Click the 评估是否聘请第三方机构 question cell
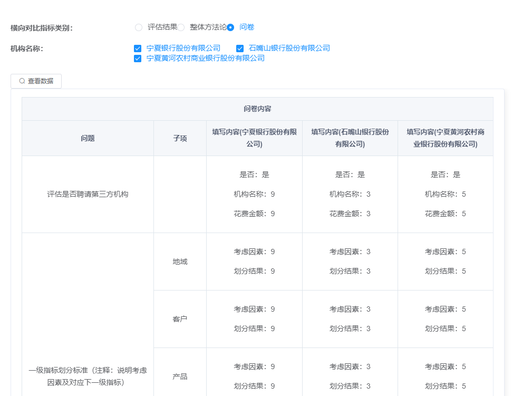Viewport: 532px width, 396px height. [88, 195]
